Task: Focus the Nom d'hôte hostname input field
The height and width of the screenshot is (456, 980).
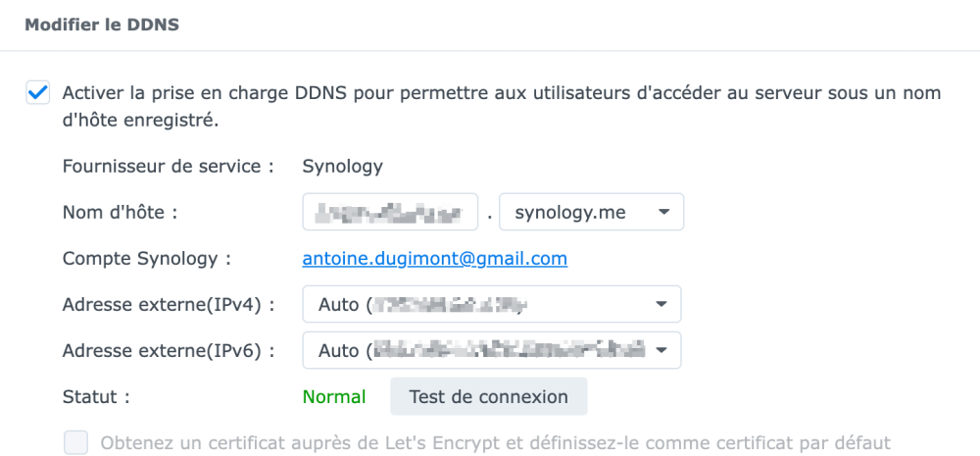Action: click(389, 212)
